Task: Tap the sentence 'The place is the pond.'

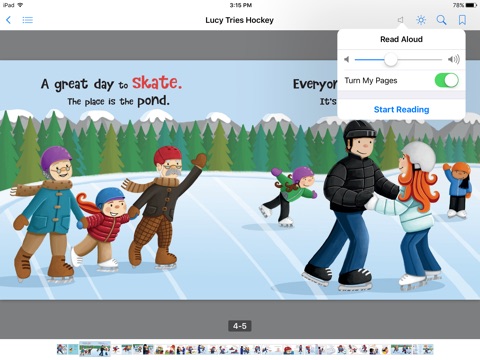Action: coord(118,101)
